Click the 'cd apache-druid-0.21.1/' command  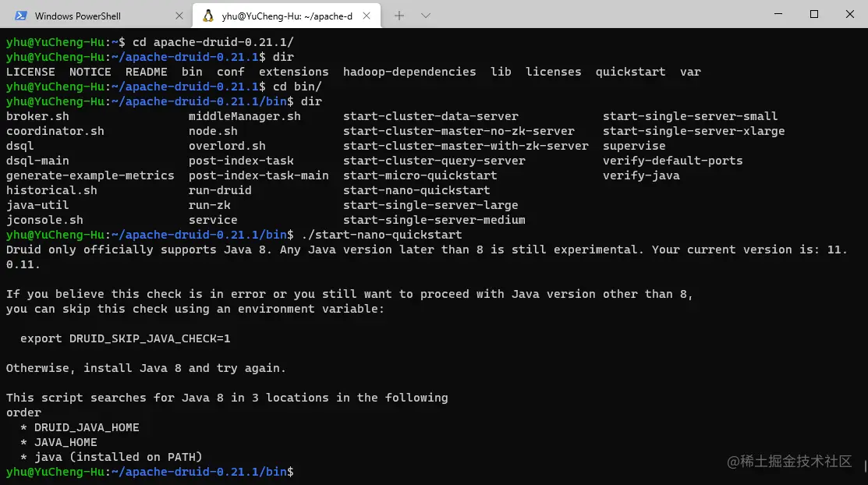213,42
